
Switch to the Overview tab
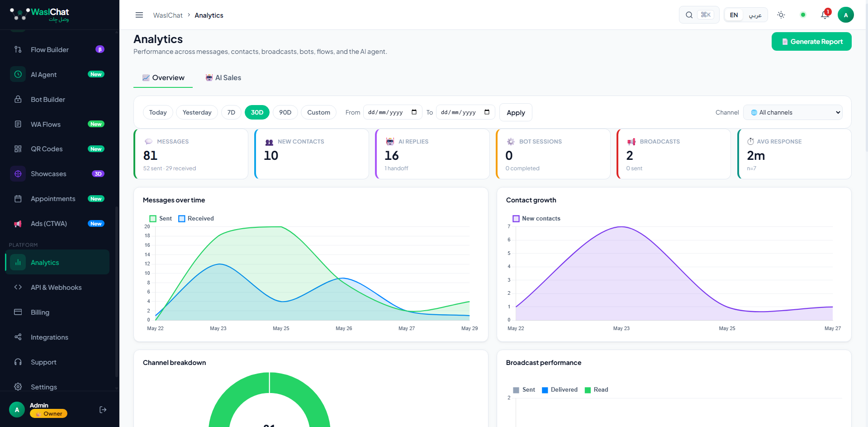coord(163,78)
